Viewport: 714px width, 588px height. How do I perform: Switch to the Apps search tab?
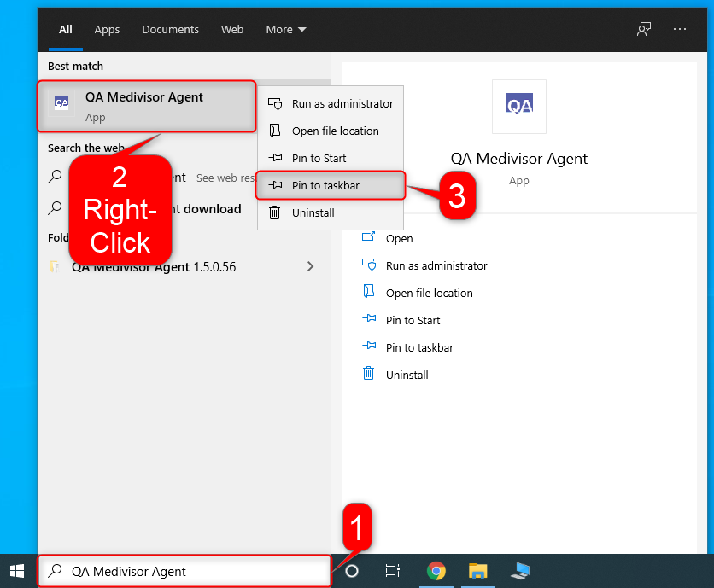point(107,30)
